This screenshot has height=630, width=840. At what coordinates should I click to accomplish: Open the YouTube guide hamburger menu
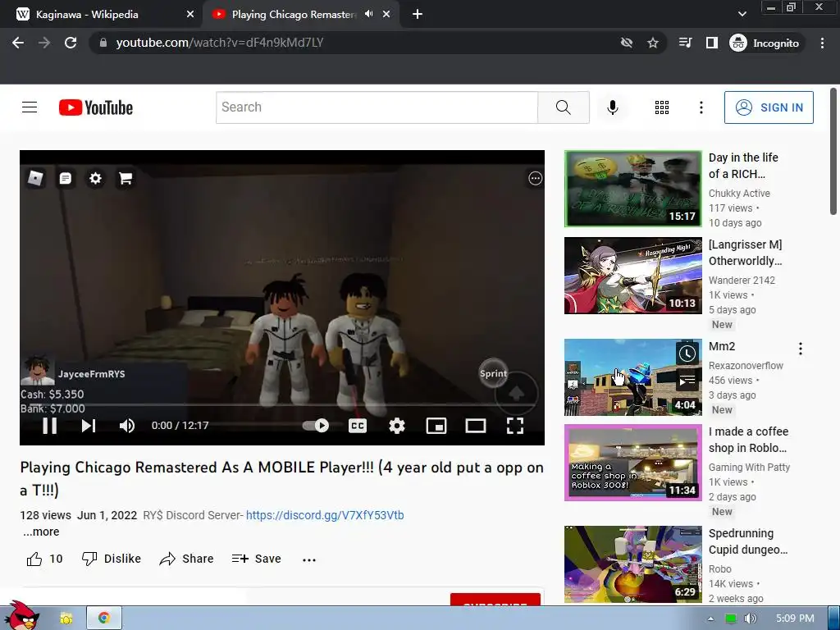click(x=30, y=107)
